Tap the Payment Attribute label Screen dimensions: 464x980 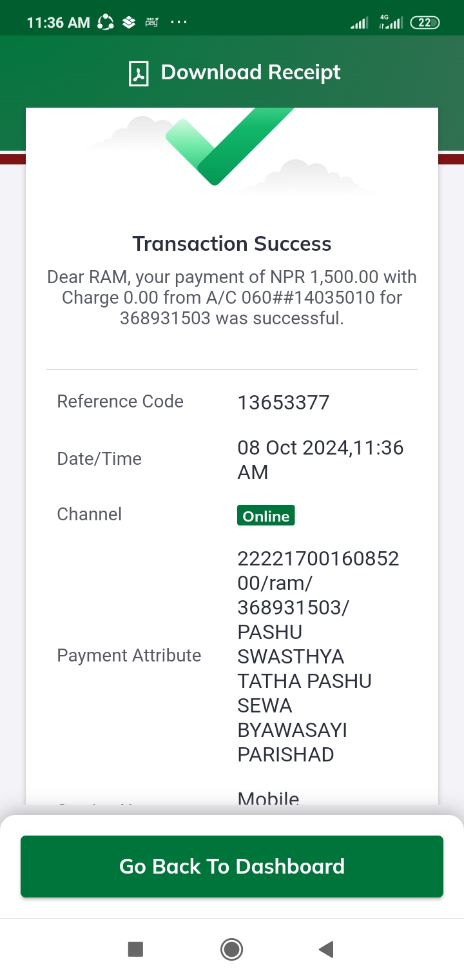point(129,656)
